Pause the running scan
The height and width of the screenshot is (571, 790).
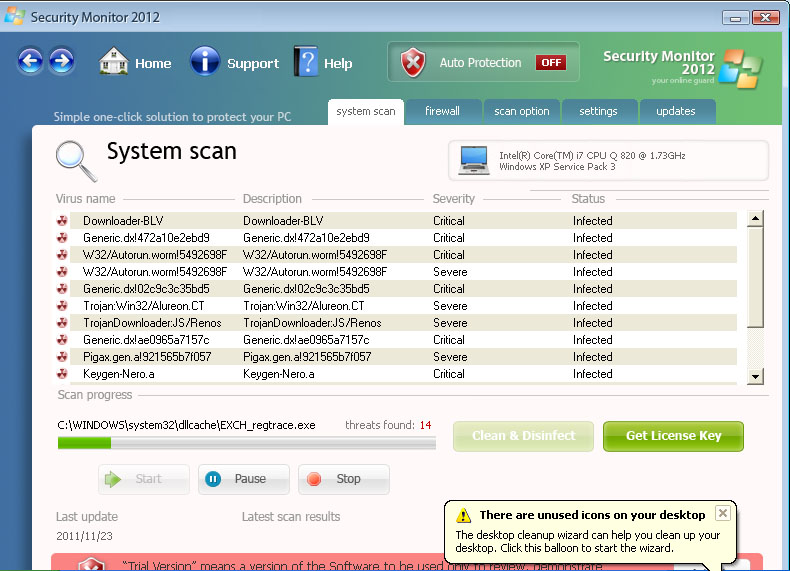(x=244, y=479)
